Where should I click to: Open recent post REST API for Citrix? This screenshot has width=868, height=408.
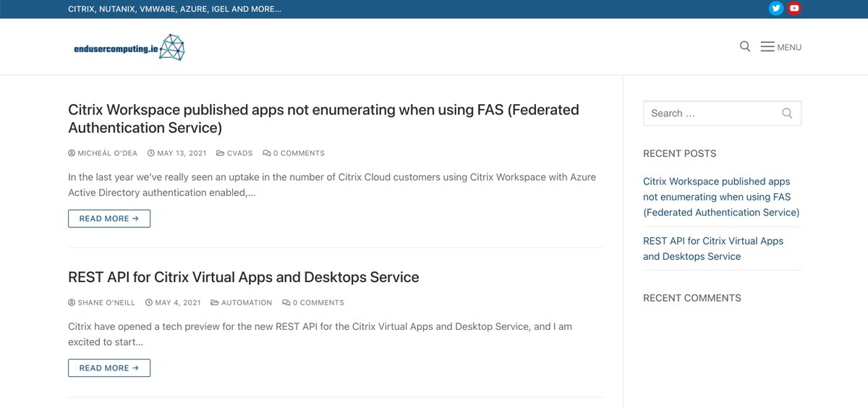pyautogui.click(x=713, y=249)
